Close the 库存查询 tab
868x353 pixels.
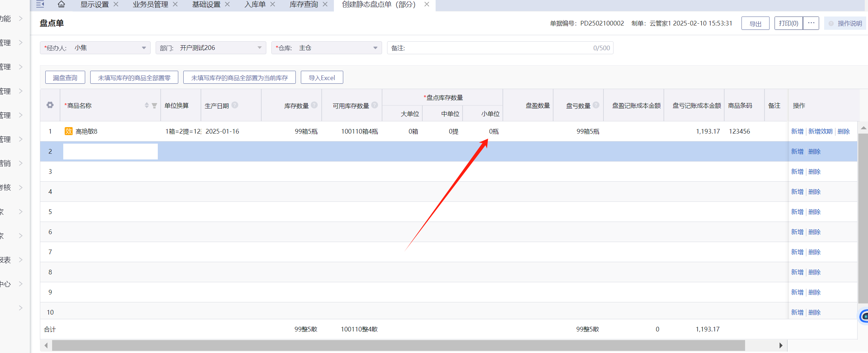(x=325, y=4)
